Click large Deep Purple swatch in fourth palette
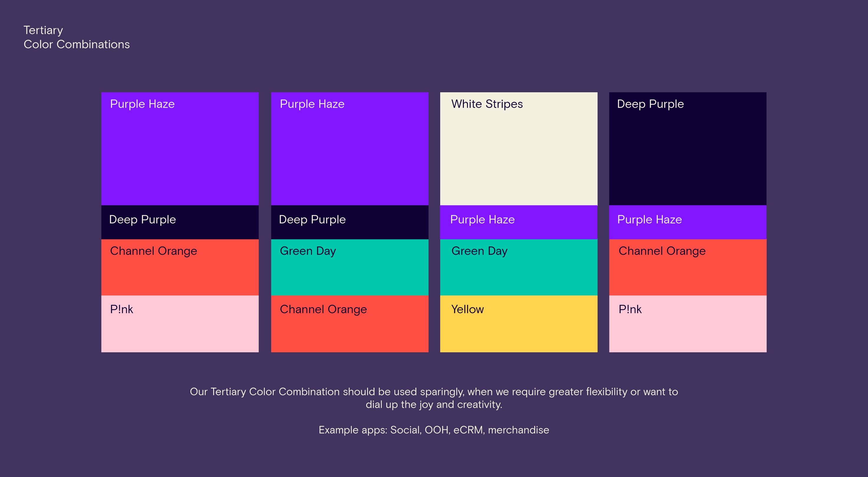The image size is (868, 477). pos(687,149)
